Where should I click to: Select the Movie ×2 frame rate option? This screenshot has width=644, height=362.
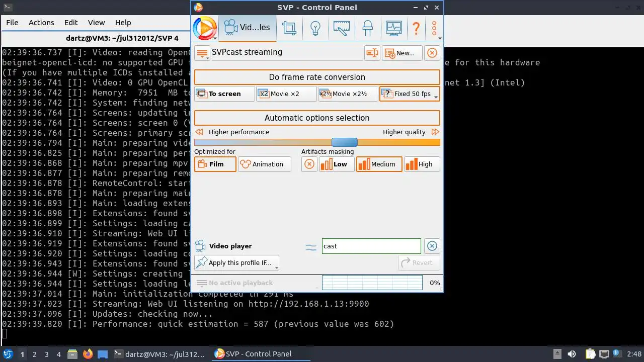286,94
